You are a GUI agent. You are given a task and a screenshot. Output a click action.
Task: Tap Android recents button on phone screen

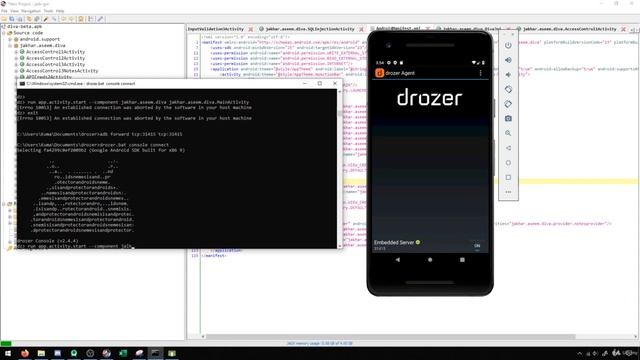tap(462, 260)
